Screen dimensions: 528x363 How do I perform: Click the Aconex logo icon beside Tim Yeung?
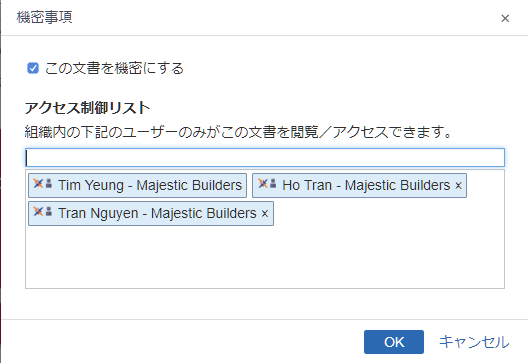click(38, 183)
